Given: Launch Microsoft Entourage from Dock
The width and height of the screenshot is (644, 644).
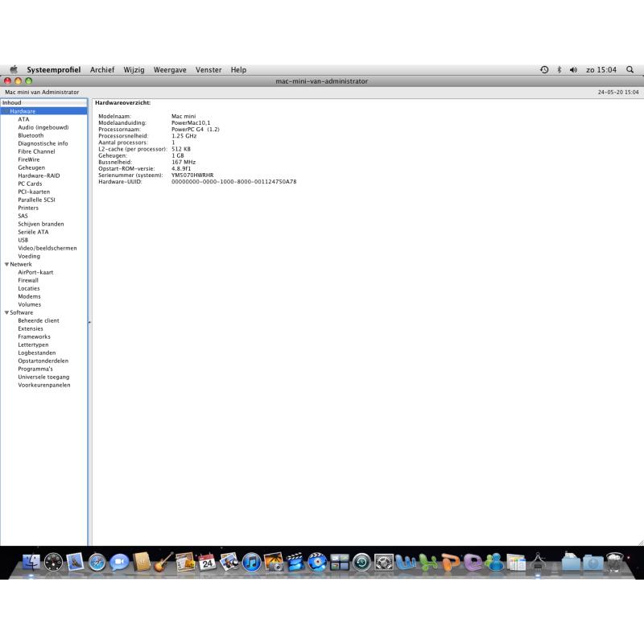Looking at the screenshot, I should (473, 562).
